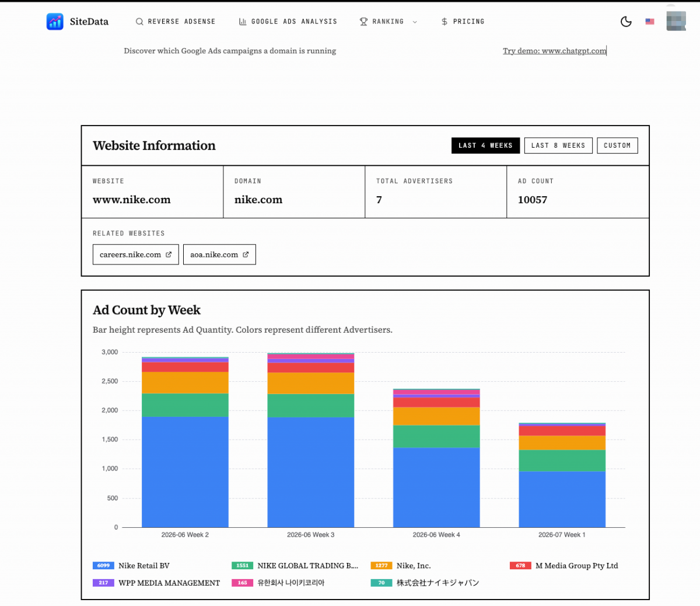Click the Pricing dollar icon
The width and height of the screenshot is (700, 606).
pos(444,22)
